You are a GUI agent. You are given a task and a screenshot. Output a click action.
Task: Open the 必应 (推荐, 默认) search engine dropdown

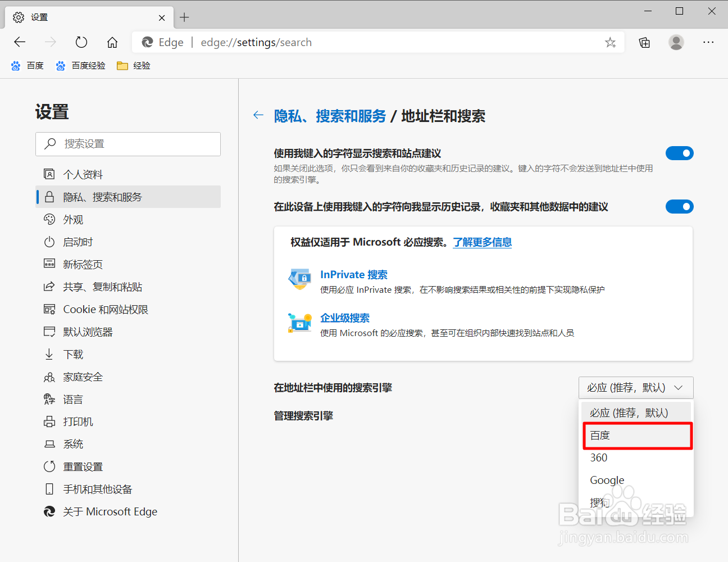635,387
